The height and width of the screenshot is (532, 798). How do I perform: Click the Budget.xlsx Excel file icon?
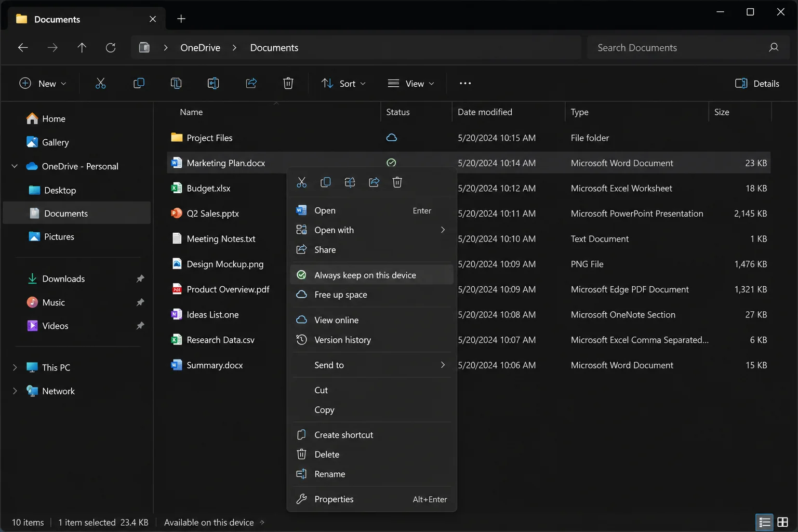177,188
